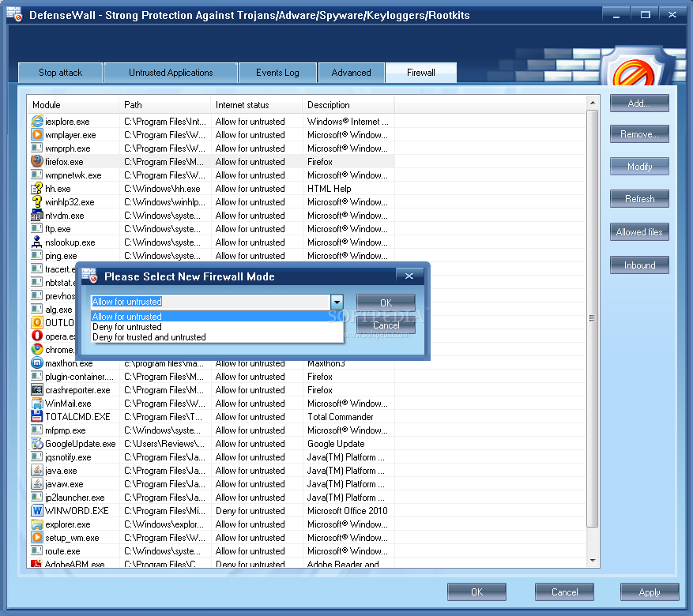The width and height of the screenshot is (693, 616).
Task: Click the scrollbar down arrow
Action: 593,561
